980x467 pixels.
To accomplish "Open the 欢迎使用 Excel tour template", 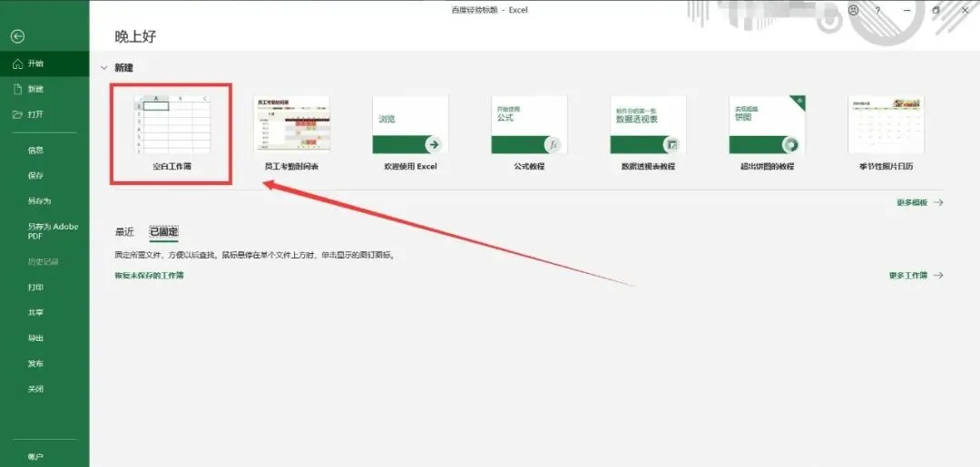I will pyautogui.click(x=410, y=133).
